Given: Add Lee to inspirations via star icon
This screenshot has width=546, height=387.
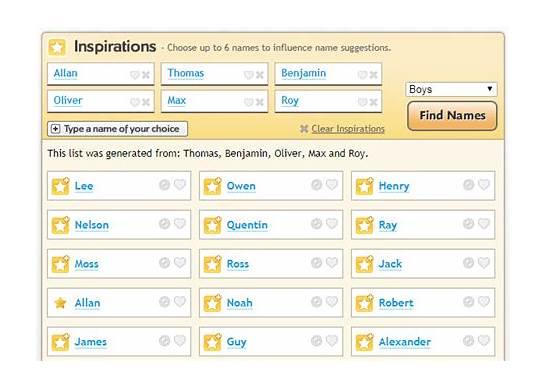Looking at the screenshot, I should (x=60, y=186).
